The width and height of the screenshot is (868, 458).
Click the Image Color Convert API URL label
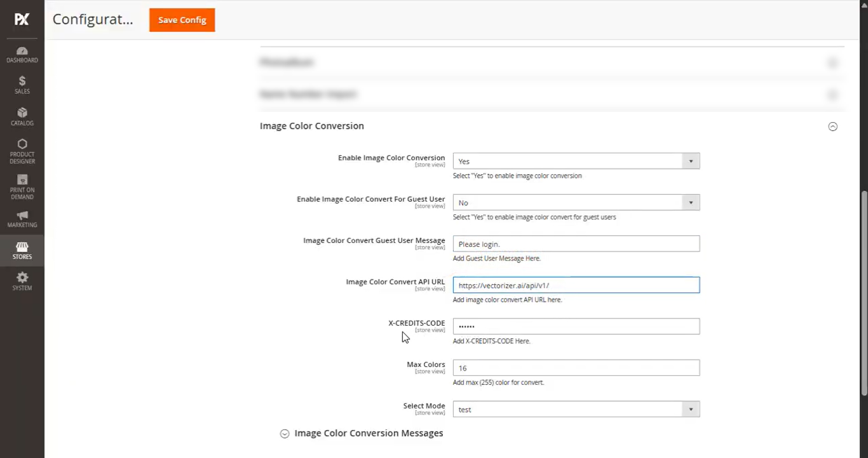[395, 282]
